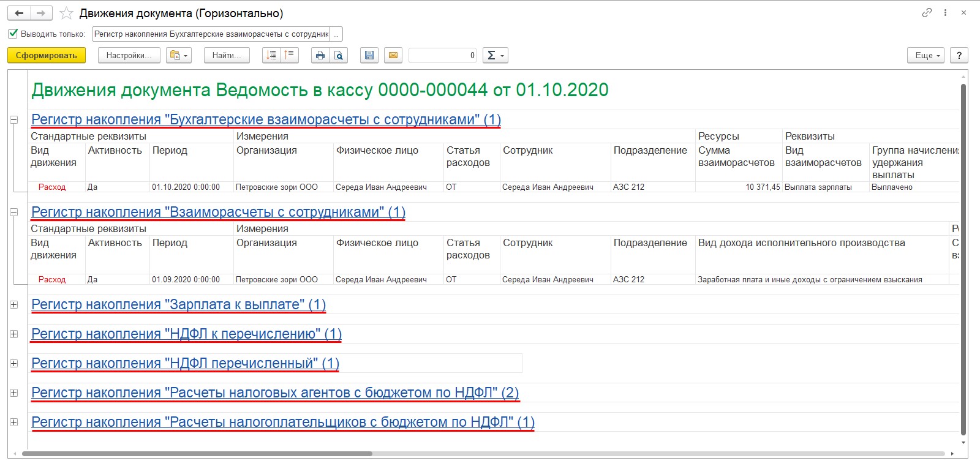Send report by email envelope icon
This screenshot has width=980, height=466.
[393, 55]
